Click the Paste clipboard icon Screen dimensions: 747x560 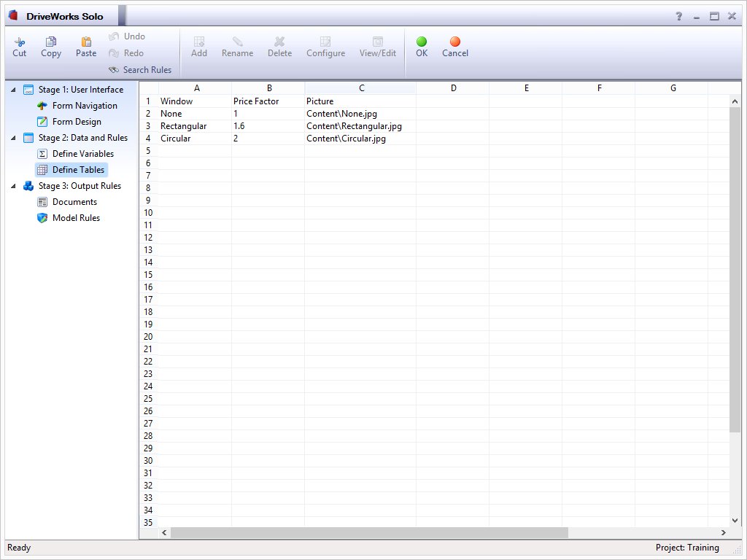[x=86, y=42]
